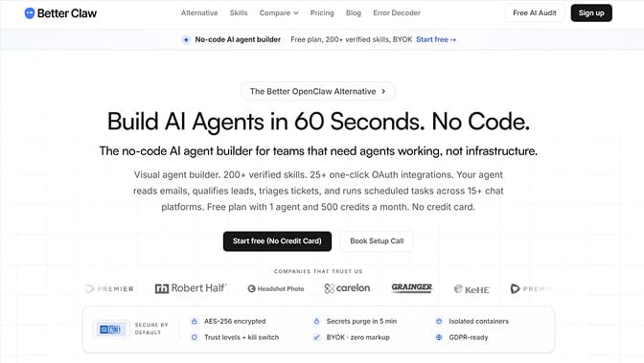Go to the Pricing page
This screenshot has width=644, height=363.
click(322, 12)
